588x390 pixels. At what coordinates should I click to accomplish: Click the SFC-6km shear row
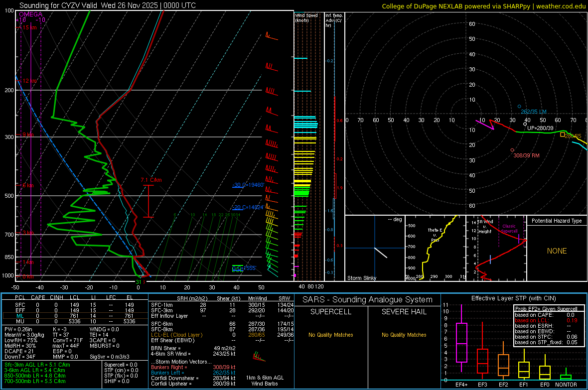coord(222,324)
